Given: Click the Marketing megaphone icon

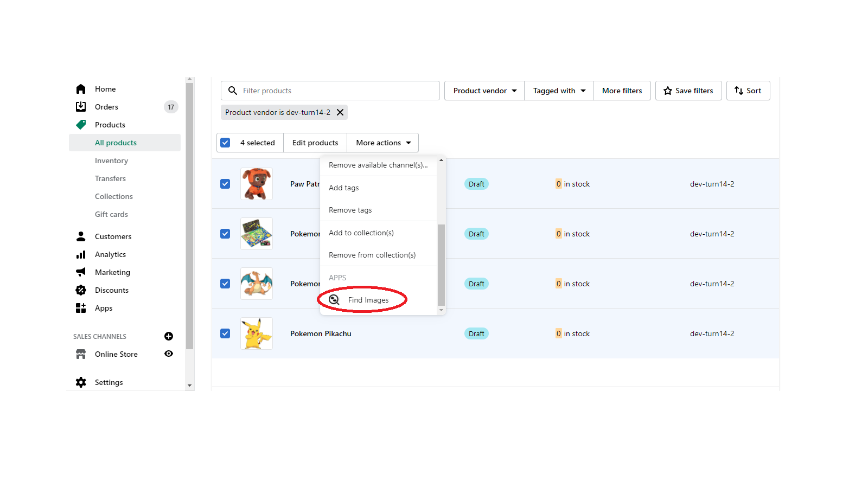Looking at the screenshot, I should (81, 272).
